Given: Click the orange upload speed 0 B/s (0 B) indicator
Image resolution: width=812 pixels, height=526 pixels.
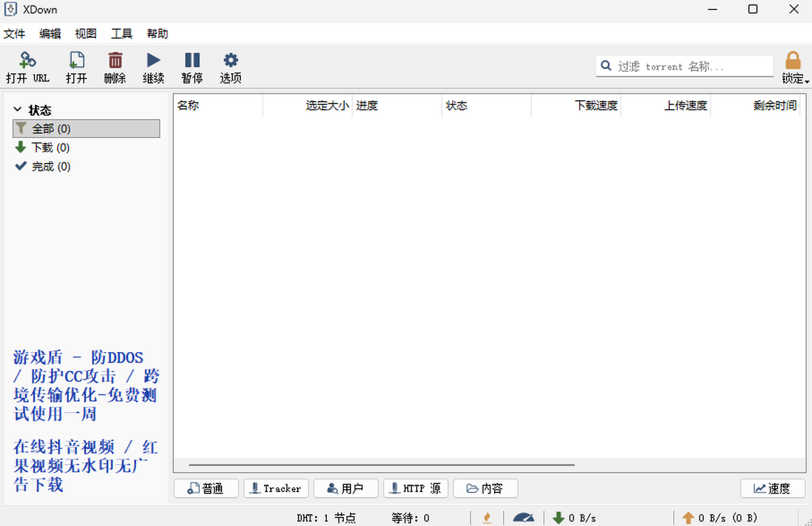Looking at the screenshot, I should click(719, 518).
